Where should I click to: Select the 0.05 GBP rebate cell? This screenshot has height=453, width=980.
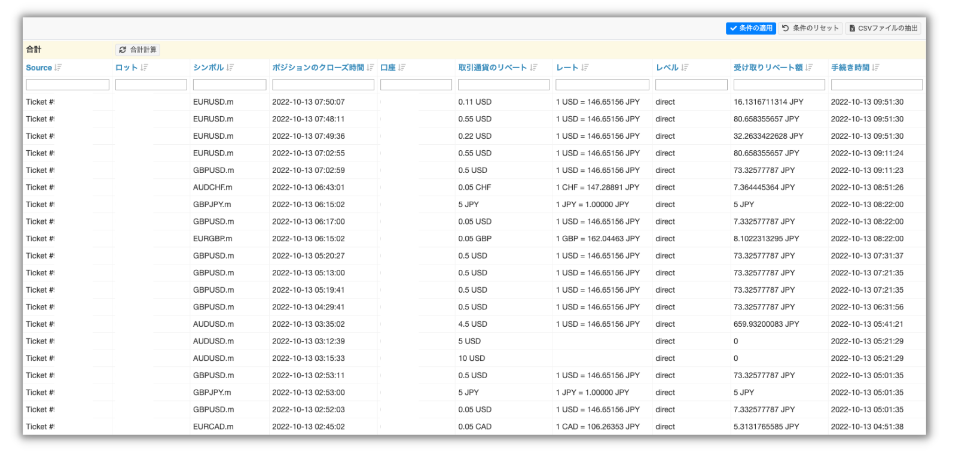pyautogui.click(x=475, y=239)
